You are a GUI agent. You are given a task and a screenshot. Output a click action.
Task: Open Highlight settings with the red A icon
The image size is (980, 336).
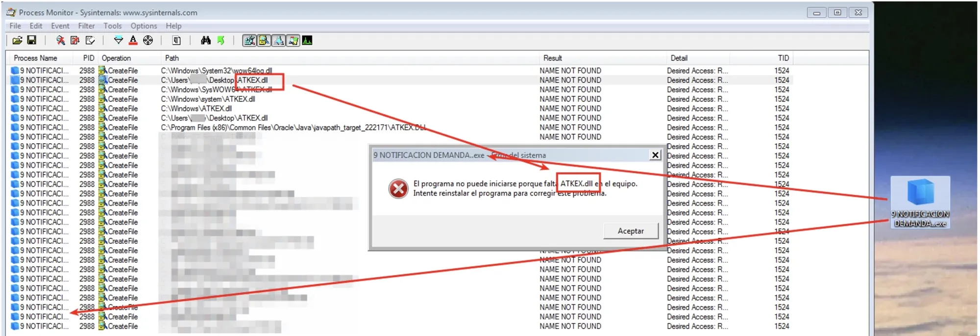tap(133, 40)
